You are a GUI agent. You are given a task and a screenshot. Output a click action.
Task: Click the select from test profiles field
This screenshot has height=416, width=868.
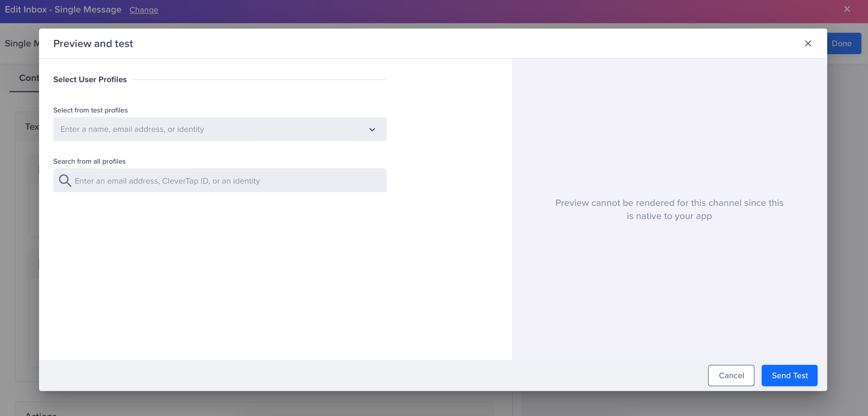pyautogui.click(x=219, y=129)
